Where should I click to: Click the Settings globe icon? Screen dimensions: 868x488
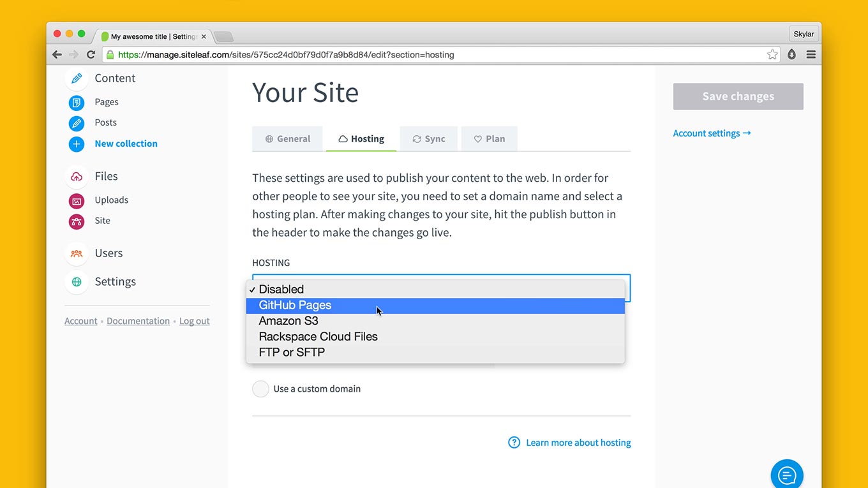point(77,282)
